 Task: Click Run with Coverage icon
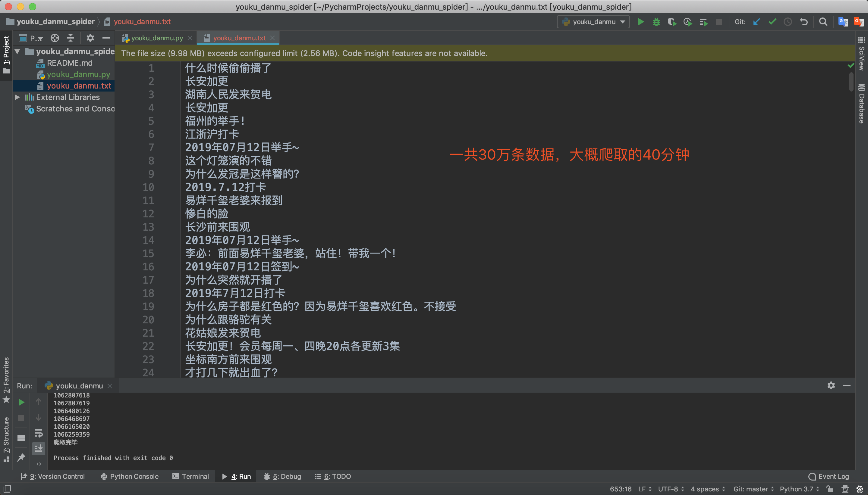[672, 22]
